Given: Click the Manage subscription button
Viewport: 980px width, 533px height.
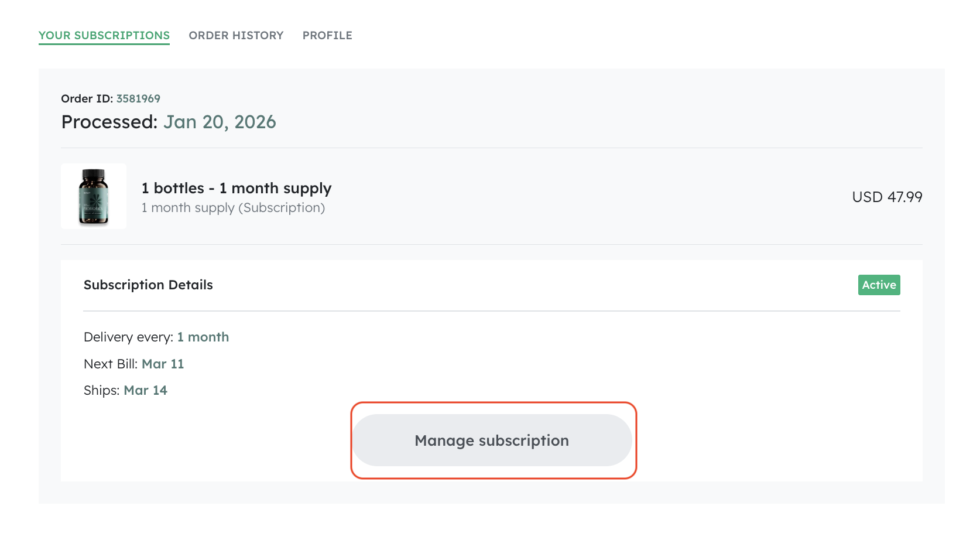Looking at the screenshot, I should [492, 440].
